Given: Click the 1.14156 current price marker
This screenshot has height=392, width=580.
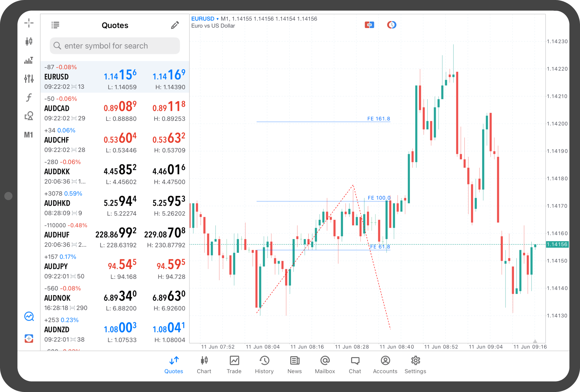Looking at the screenshot, I should pyautogui.click(x=557, y=245).
